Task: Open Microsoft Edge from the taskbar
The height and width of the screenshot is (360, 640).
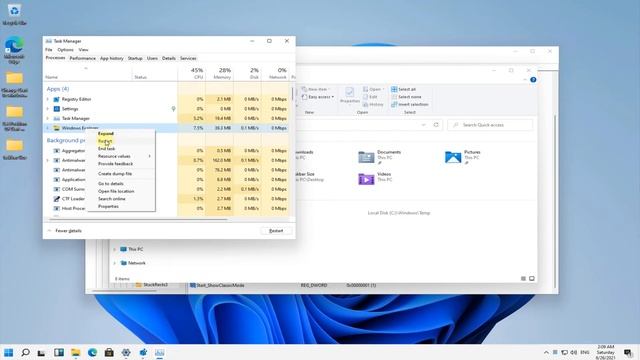Action: (92, 352)
